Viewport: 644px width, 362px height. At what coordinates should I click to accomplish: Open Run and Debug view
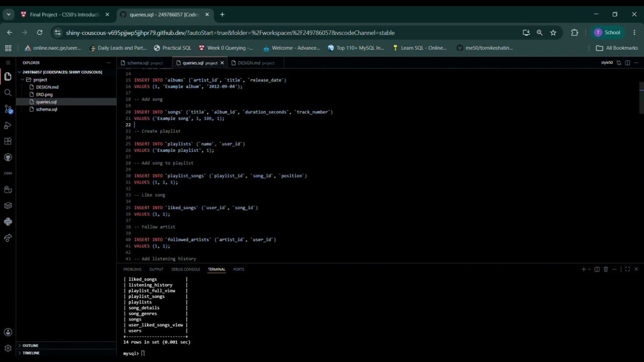click(x=8, y=125)
